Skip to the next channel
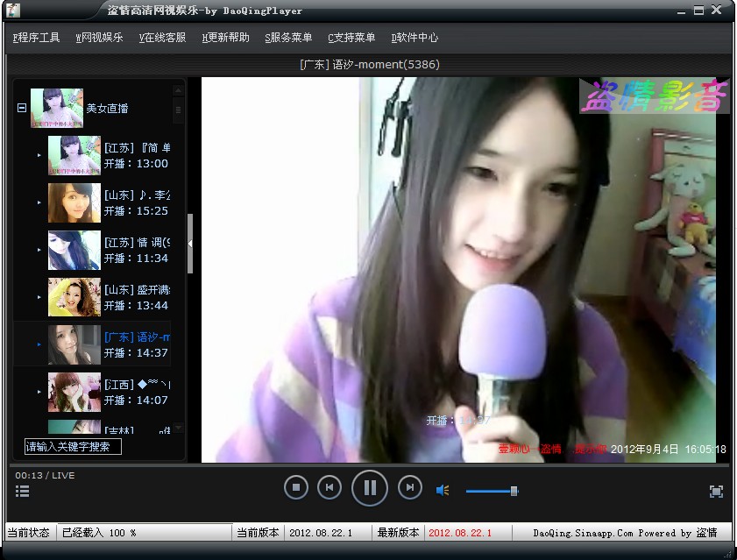This screenshot has width=737, height=560. pos(410,487)
